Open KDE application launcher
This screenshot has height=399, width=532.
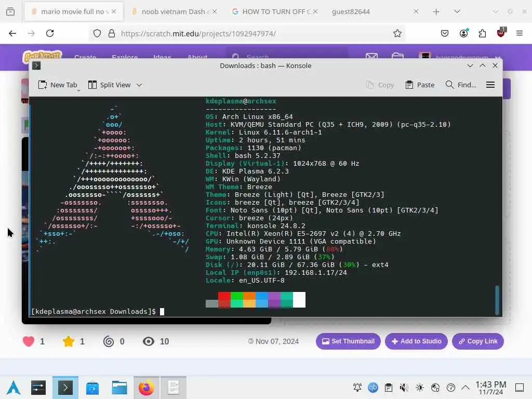(x=14, y=388)
